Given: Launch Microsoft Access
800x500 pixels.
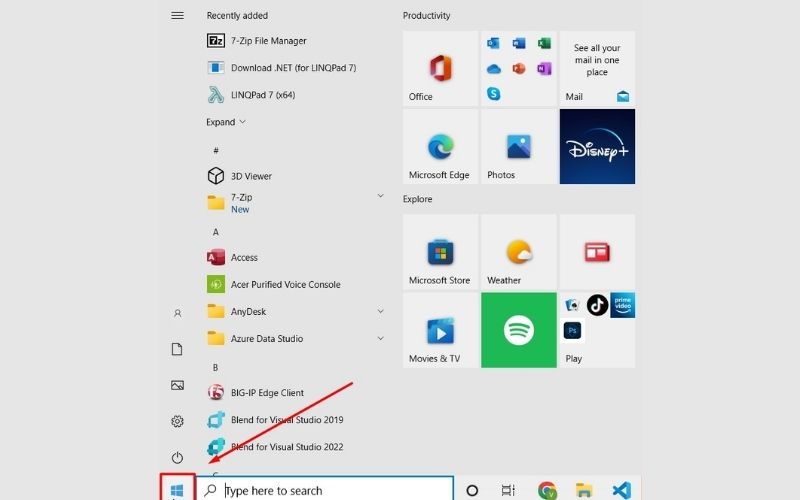Looking at the screenshot, I should (x=232, y=258).
